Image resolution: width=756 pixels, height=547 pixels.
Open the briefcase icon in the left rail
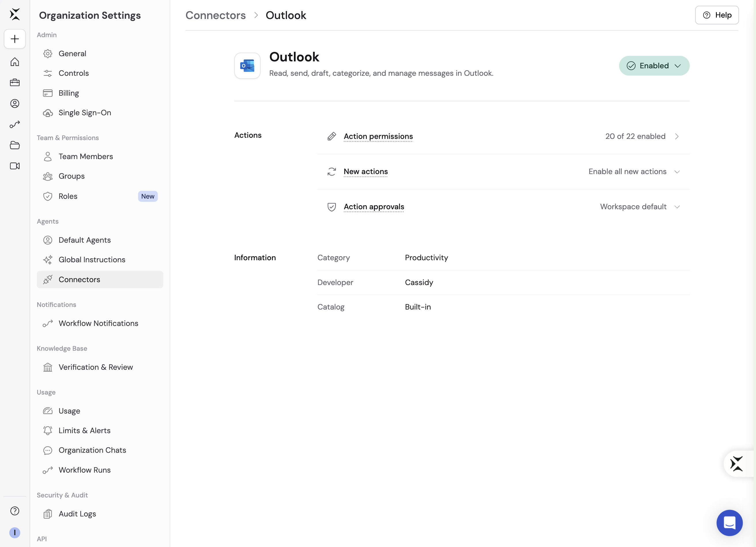[15, 83]
